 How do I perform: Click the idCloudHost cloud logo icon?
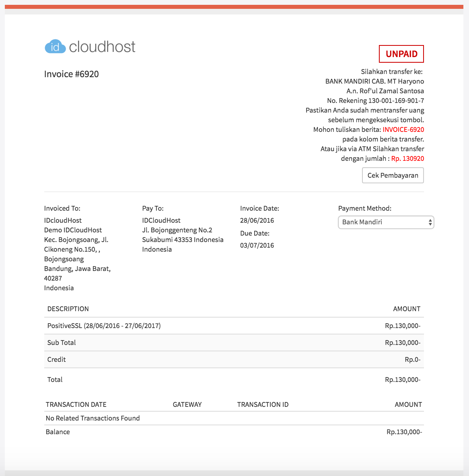pos(56,47)
